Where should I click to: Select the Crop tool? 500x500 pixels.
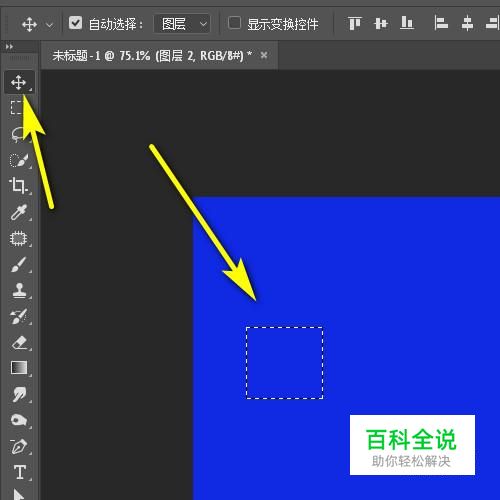[18, 186]
